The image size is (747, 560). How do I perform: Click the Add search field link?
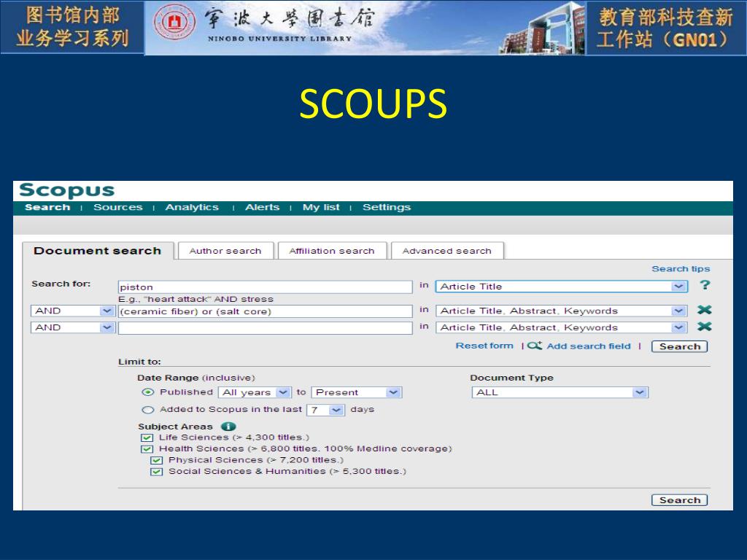pyautogui.click(x=589, y=346)
